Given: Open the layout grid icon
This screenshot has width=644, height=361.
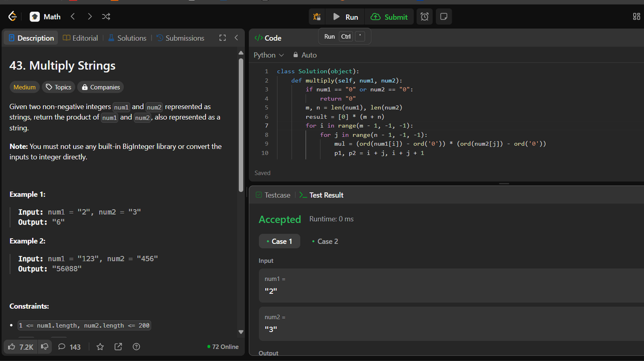Looking at the screenshot, I should point(636,17).
